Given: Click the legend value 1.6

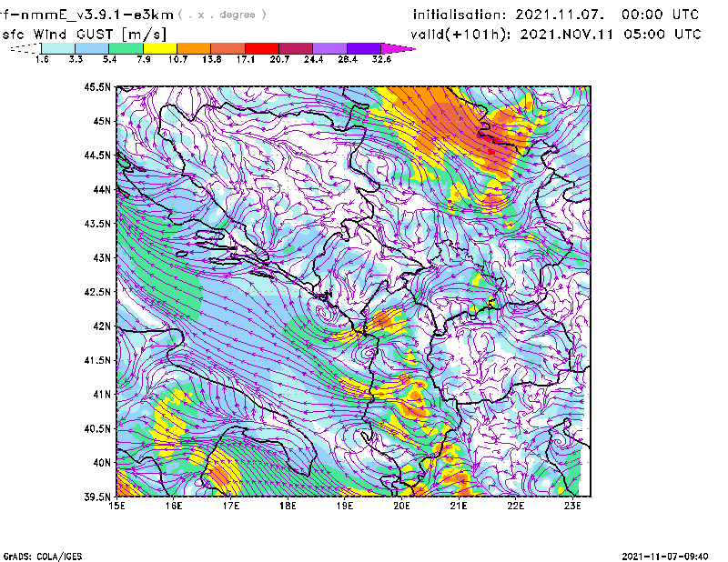Looking at the screenshot, I should click(x=42, y=59).
